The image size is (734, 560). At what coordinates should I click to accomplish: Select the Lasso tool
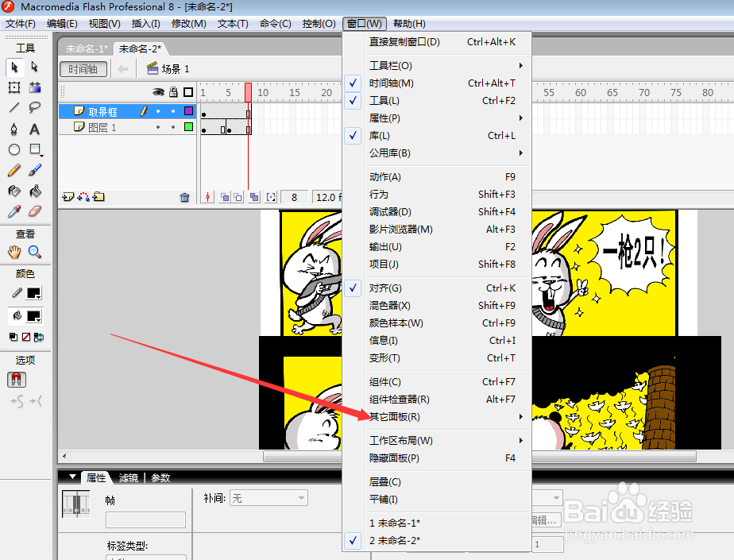tap(35, 108)
